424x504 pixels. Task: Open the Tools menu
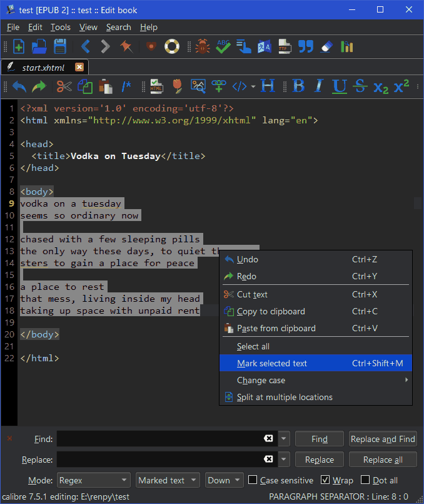pyautogui.click(x=60, y=28)
